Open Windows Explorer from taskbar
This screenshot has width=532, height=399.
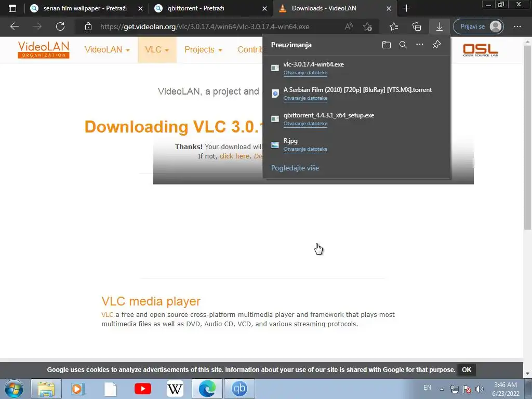point(46,389)
